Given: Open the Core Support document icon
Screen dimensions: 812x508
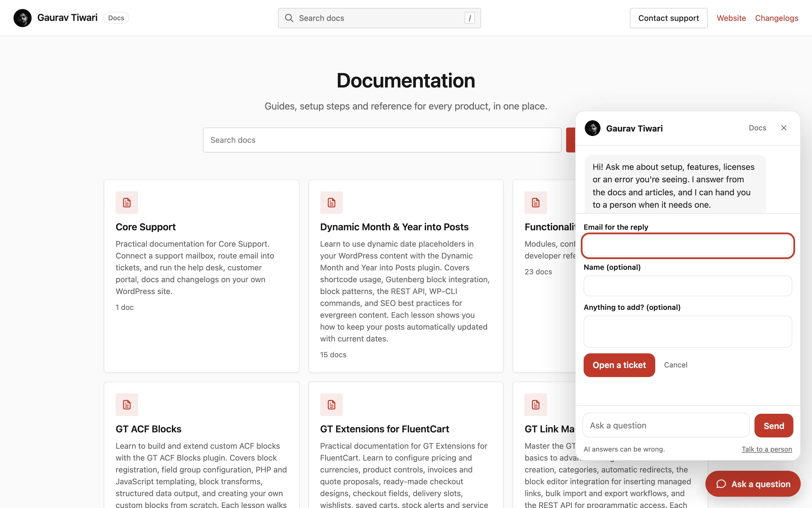Looking at the screenshot, I should click(x=127, y=203).
